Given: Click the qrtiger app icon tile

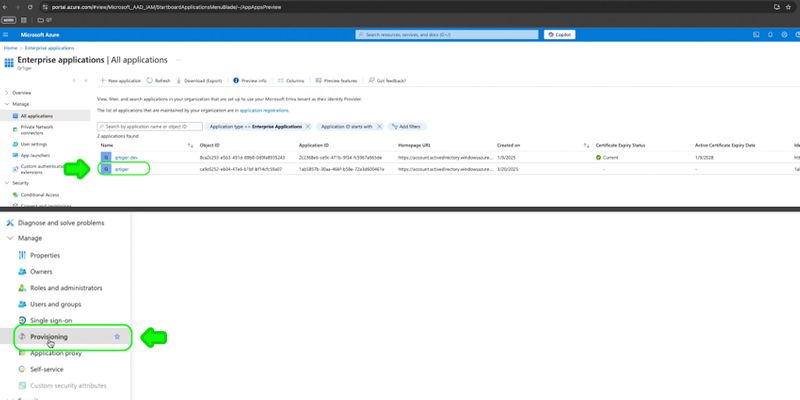Looking at the screenshot, I should [x=106, y=169].
